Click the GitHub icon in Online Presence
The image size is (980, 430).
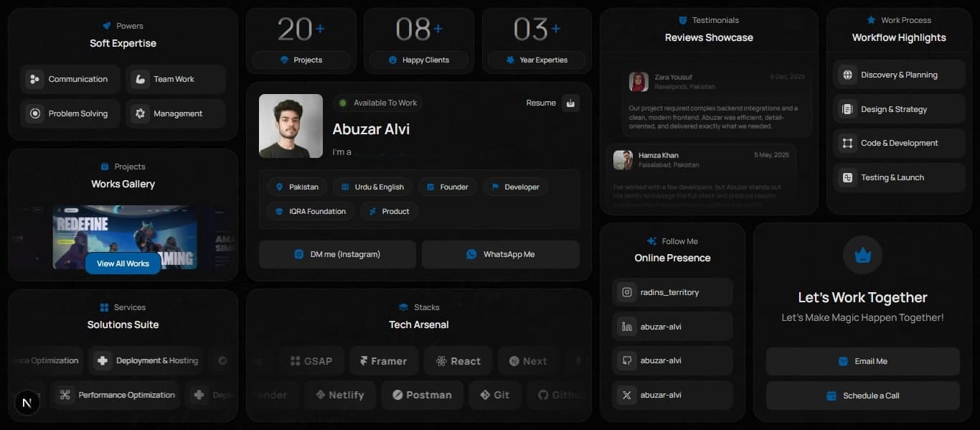tap(627, 360)
